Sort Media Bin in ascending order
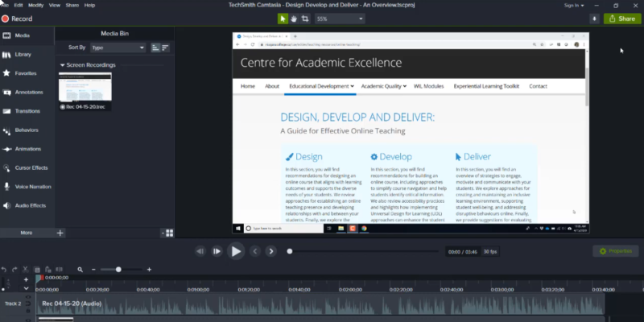Image resolution: width=644 pixels, height=322 pixels. click(x=155, y=47)
